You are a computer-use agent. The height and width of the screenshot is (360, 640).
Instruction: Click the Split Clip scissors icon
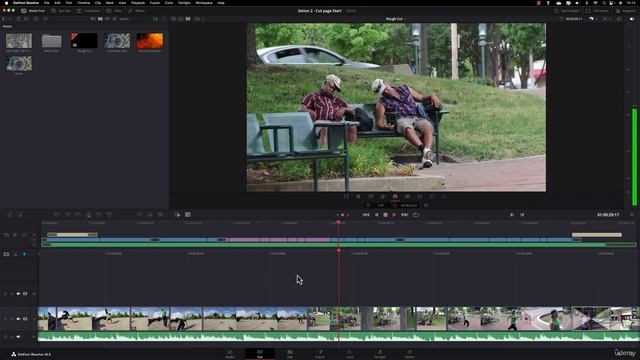20,214
